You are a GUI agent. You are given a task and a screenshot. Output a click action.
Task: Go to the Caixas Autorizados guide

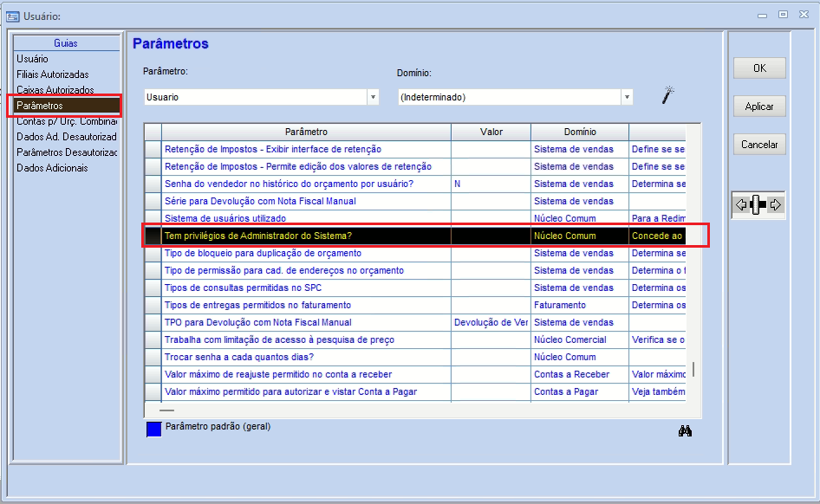pos(55,90)
